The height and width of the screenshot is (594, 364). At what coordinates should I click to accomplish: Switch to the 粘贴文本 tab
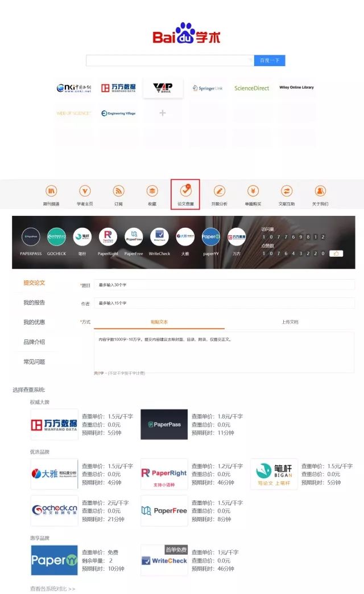[159, 322]
